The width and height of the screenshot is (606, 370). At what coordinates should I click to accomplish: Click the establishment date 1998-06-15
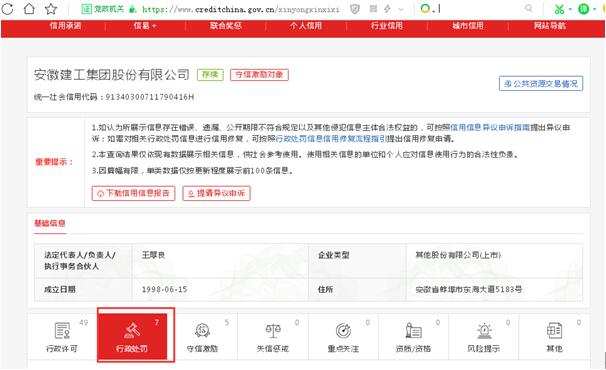tap(165, 289)
